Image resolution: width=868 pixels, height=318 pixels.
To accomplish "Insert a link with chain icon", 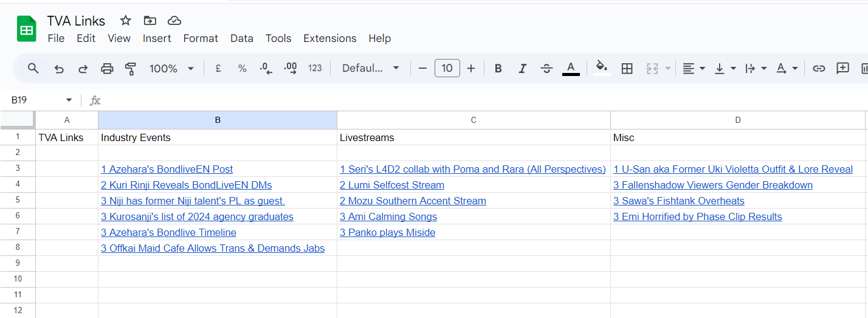I will pyautogui.click(x=819, y=69).
